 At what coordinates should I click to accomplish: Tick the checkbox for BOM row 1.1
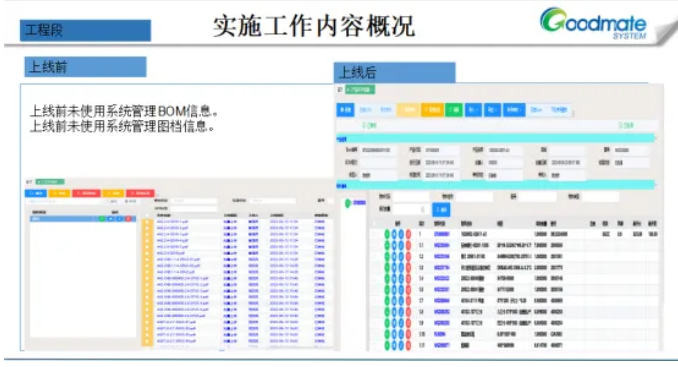pyautogui.click(x=375, y=246)
